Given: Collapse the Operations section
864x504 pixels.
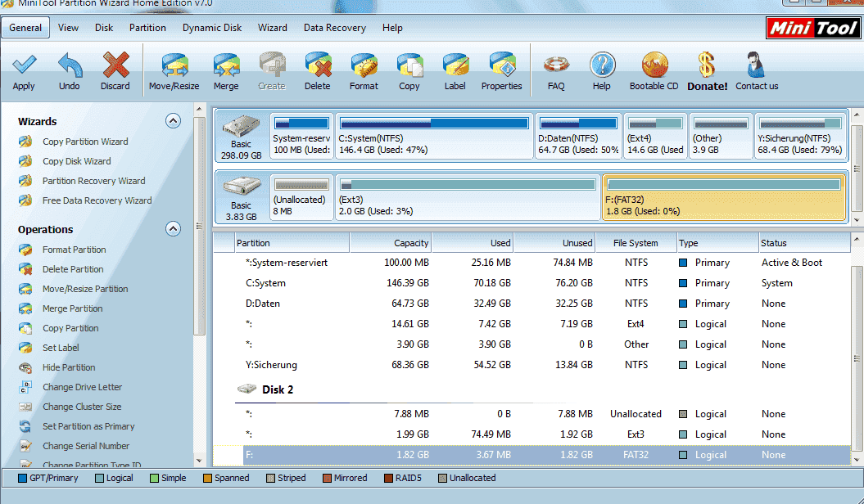Looking at the screenshot, I should pos(173,229).
